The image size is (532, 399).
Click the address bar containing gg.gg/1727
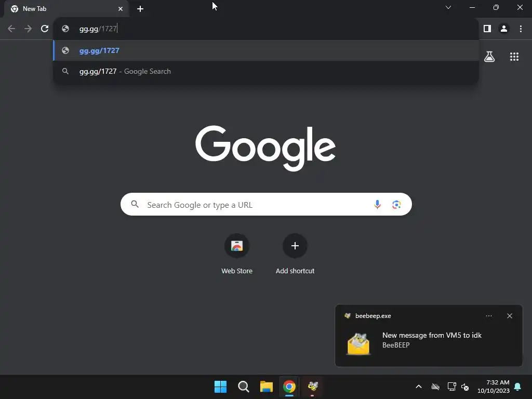[265, 29]
